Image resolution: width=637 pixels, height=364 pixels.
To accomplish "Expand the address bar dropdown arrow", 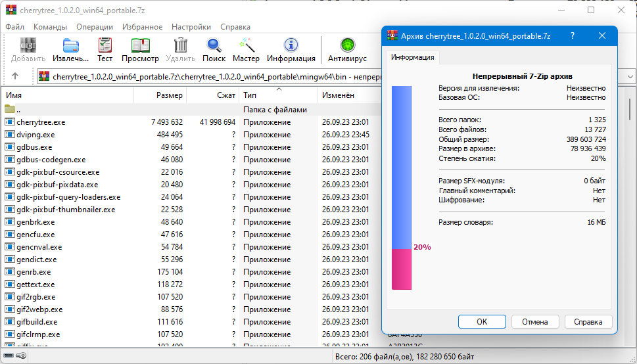I will [630, 76].
